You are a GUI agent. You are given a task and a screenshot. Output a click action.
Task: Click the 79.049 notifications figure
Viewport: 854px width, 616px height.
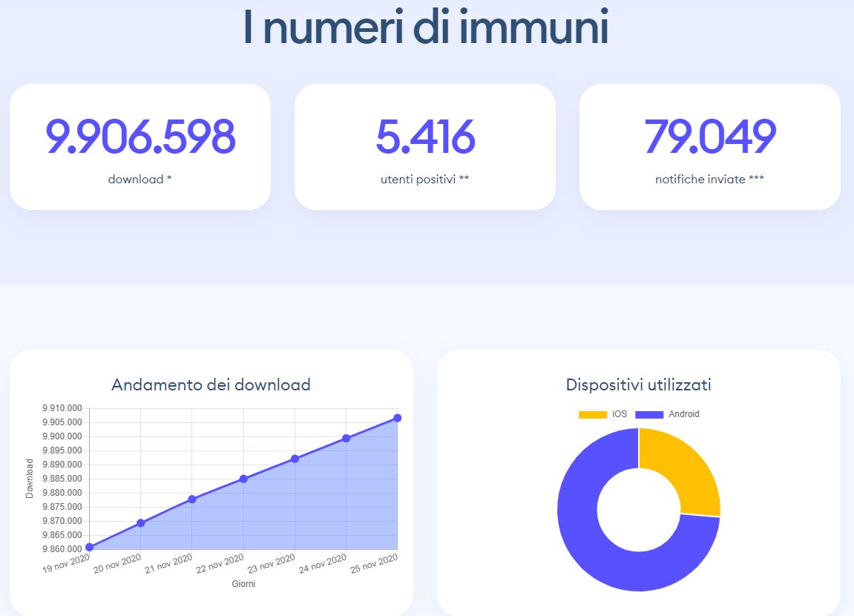point(709,137)
